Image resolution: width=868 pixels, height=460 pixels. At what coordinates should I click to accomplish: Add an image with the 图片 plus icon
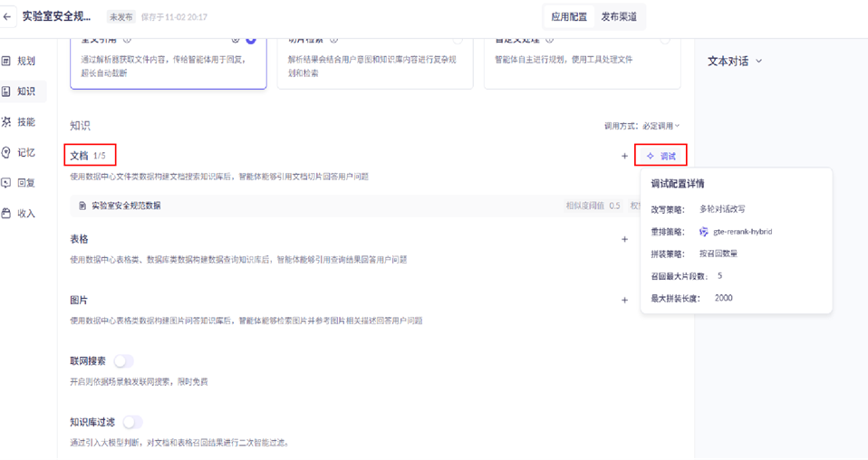tap(624, 300)
